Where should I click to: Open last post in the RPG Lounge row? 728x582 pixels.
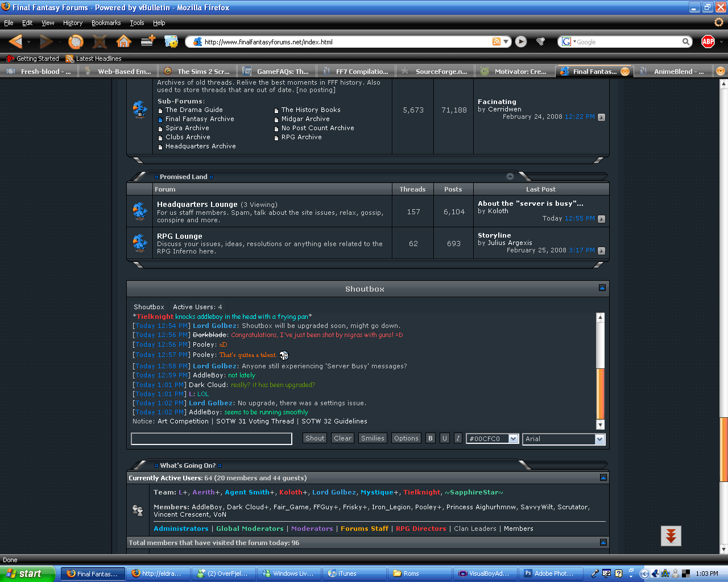(601, 251)
